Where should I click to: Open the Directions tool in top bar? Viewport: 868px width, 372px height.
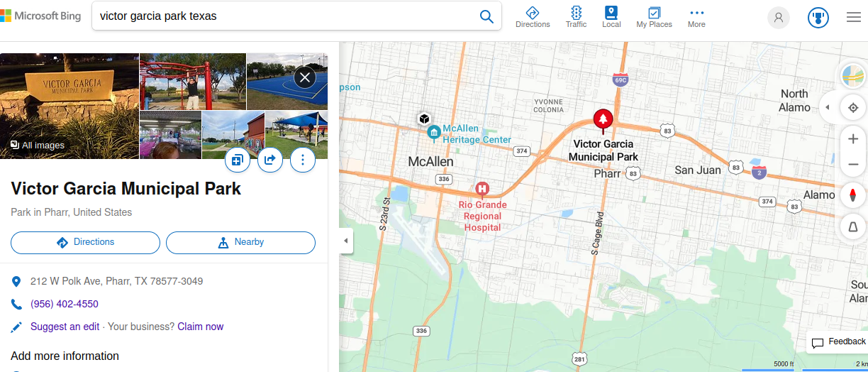533,17
